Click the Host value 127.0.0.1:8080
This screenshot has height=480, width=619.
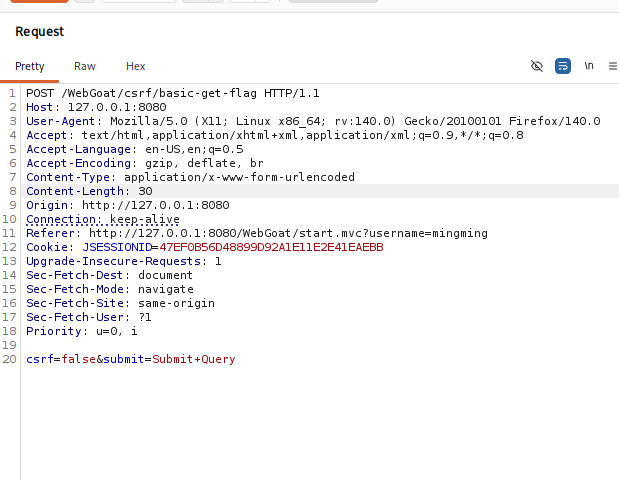click(117, 107)
